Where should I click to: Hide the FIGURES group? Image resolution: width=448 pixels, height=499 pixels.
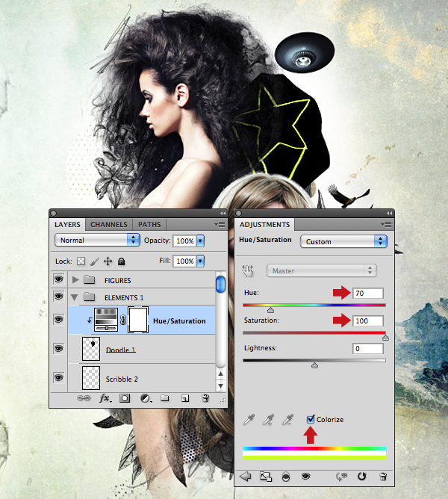click(58, 279)
